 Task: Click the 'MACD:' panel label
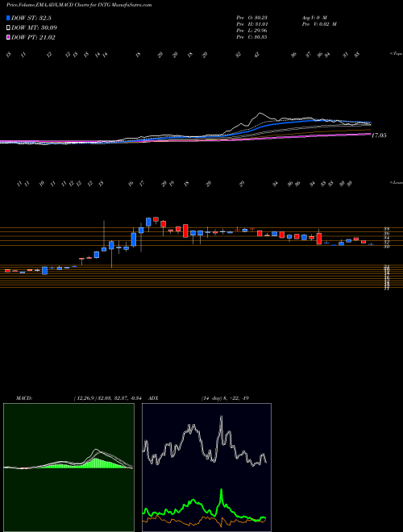pyautogui.click(x=23, y=398)
